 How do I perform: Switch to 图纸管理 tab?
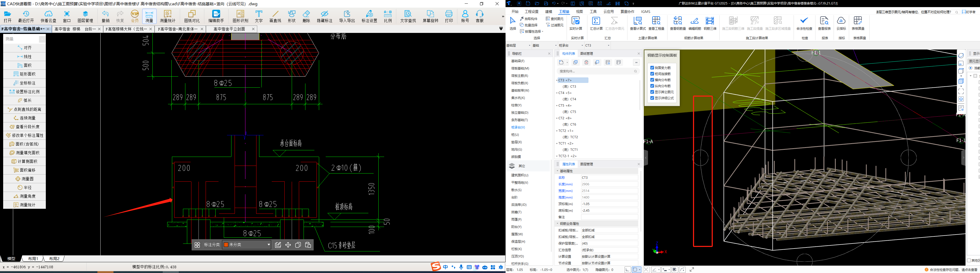587,54
